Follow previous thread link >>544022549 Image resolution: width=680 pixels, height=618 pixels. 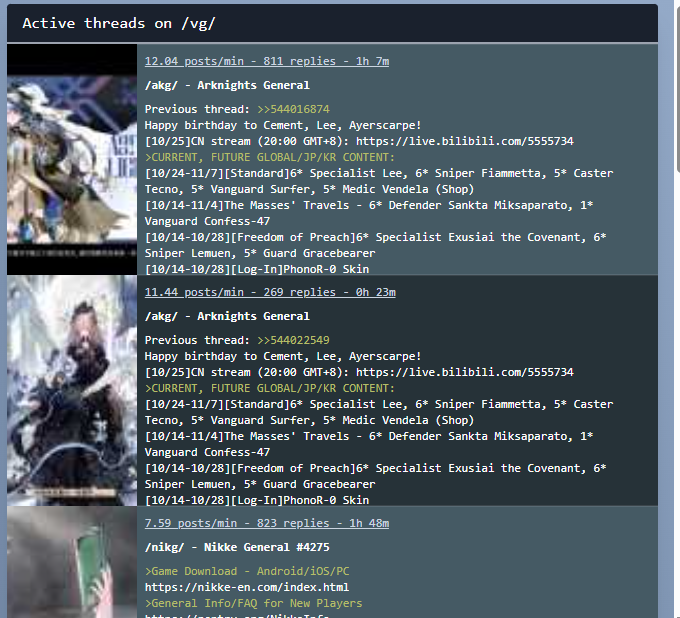[x=293, y=340]
